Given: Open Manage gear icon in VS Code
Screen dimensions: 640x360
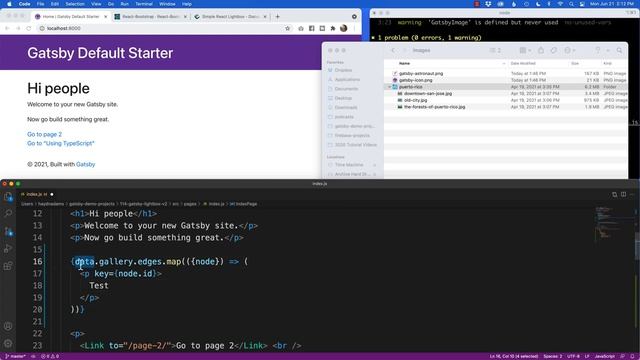Looking at the screenshot, I should coord(8,343).
